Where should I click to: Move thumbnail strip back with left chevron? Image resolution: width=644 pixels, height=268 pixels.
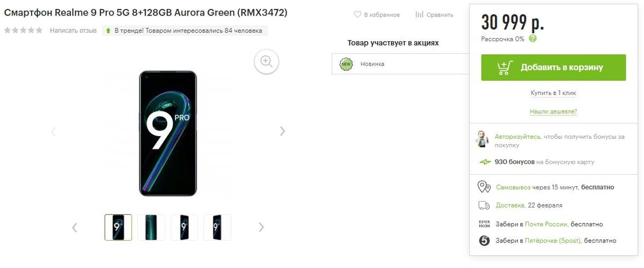[x=75, y=227]
